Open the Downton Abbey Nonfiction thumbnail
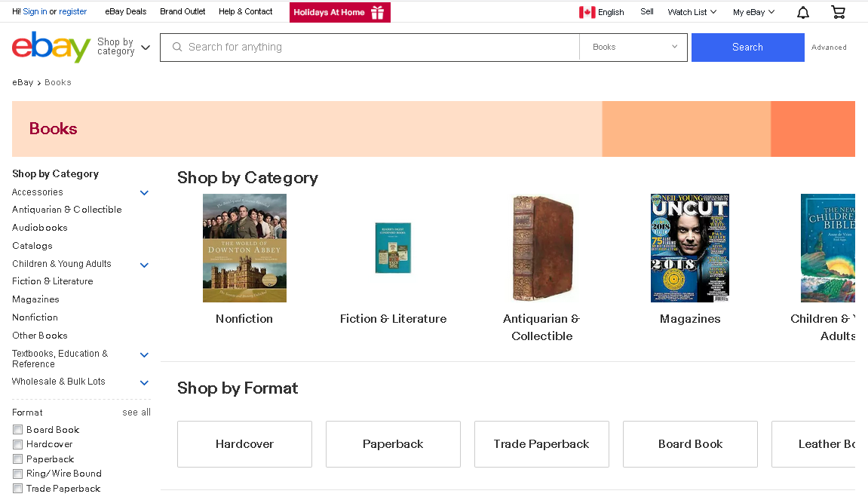This screenshot has height=503, width=868. [x=244, y=248]
